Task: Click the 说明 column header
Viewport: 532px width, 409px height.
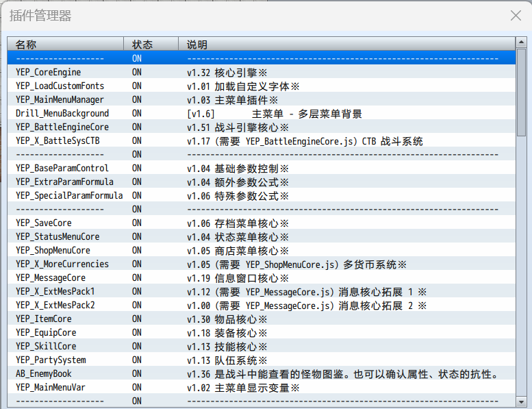Action: click(x=346, y=44)
